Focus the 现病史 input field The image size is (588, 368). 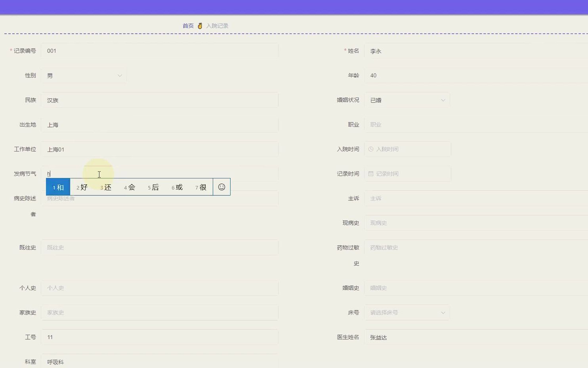click(476, 223)
